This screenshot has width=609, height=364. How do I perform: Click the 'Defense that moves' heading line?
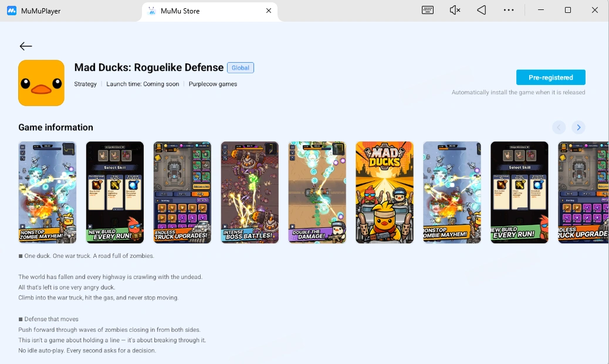point(49,319)
